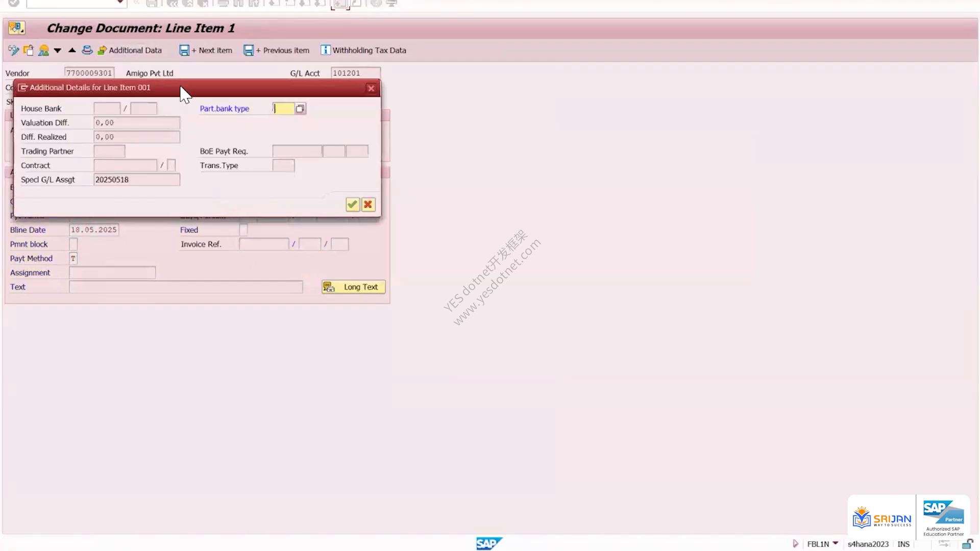Confirm dialog with green checkmark
The height and width of the screenshot is (551, 980).
352,205
